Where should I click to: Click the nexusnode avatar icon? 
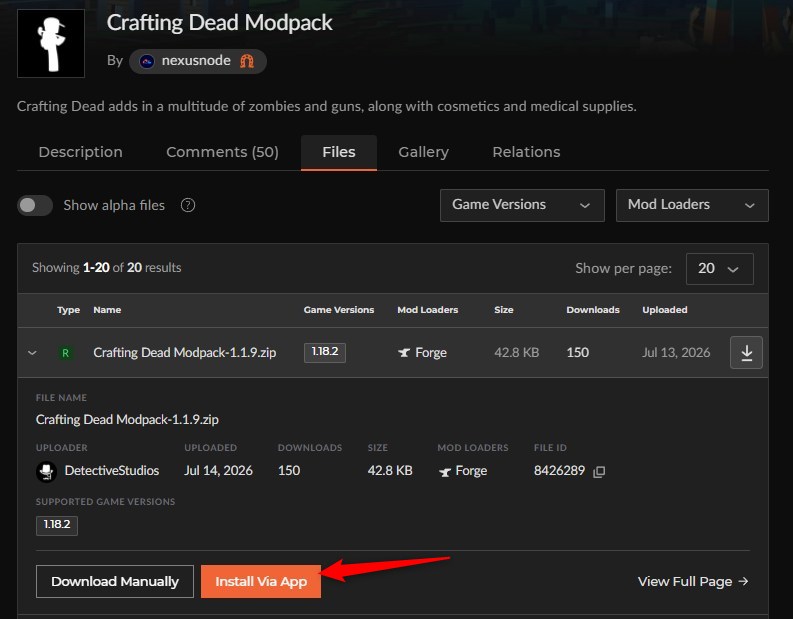click(147, 62)
